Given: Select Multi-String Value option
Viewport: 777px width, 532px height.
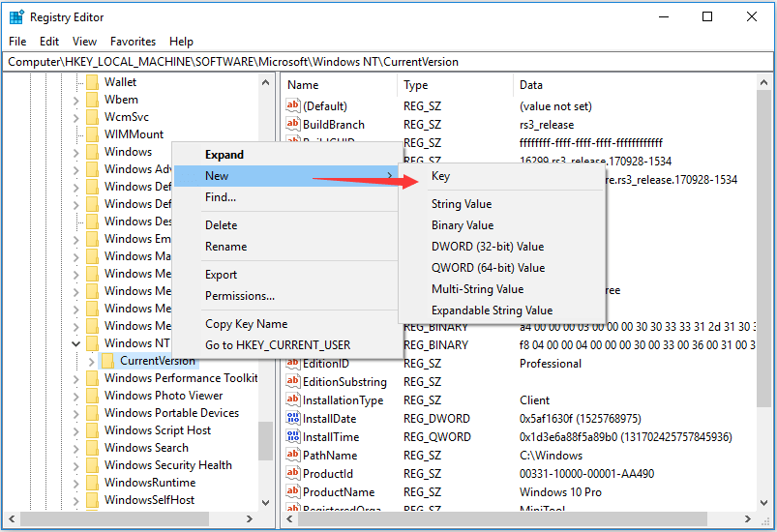Looking at the screenshot, I should pyautogui.click(x=501, y=289).
